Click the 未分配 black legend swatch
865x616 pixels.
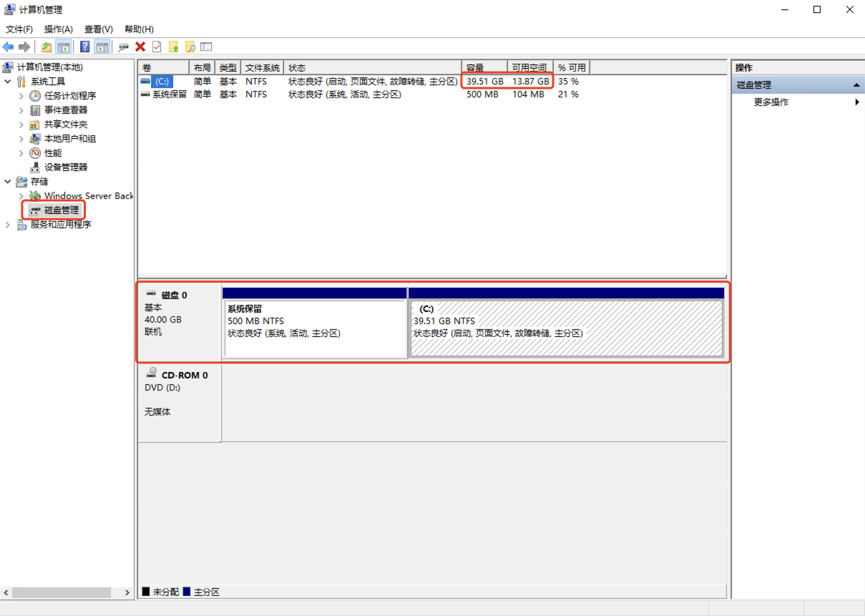pyautogui.click(x=146, y=592)
